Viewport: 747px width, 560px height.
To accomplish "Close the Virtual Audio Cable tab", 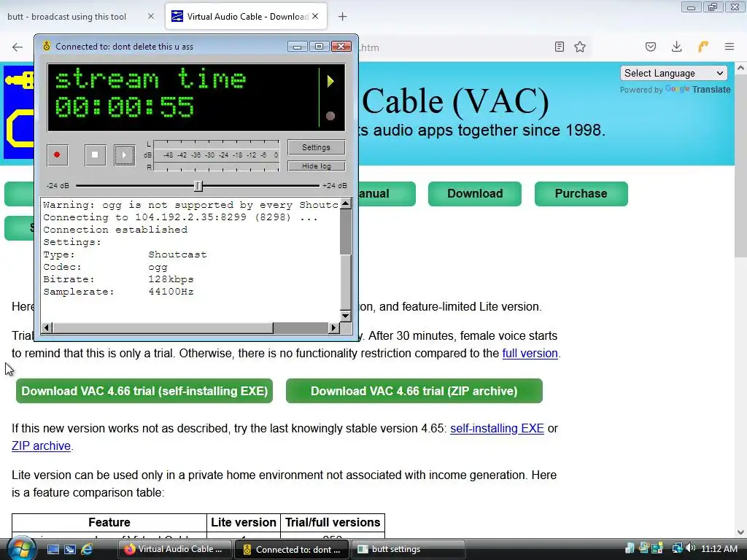I will click(315, 16).
